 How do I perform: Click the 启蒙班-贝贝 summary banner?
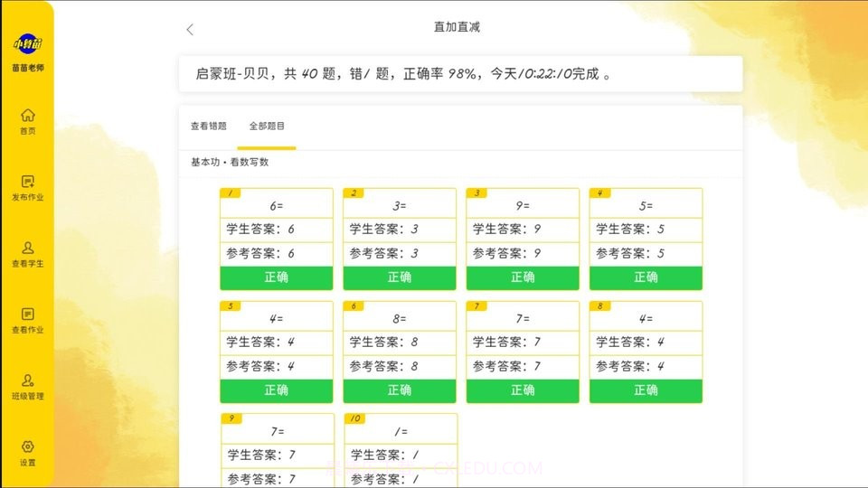(x=460, y=74)
